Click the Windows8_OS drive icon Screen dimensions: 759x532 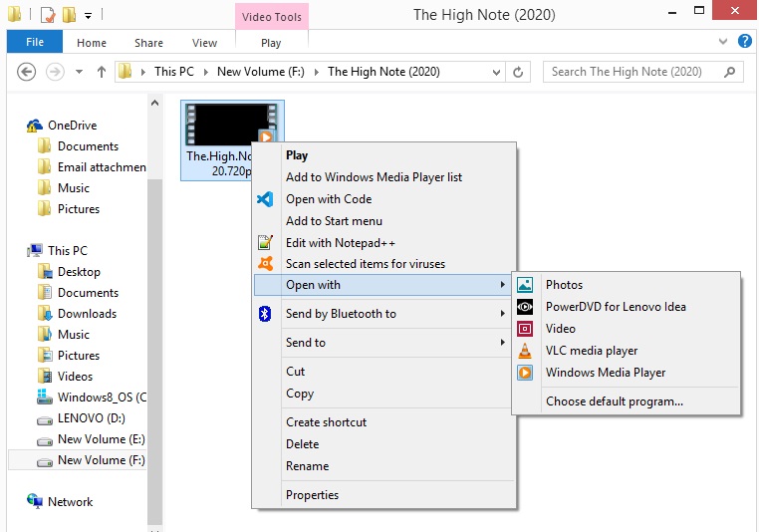45,397
